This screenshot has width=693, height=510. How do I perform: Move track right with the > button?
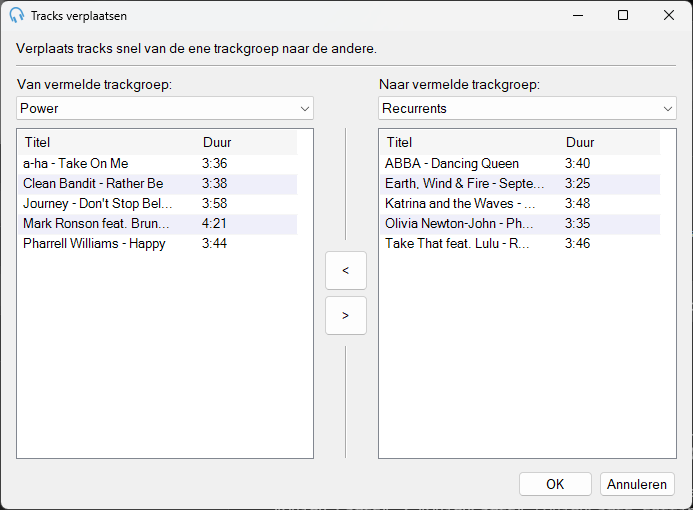click(346, 316)
